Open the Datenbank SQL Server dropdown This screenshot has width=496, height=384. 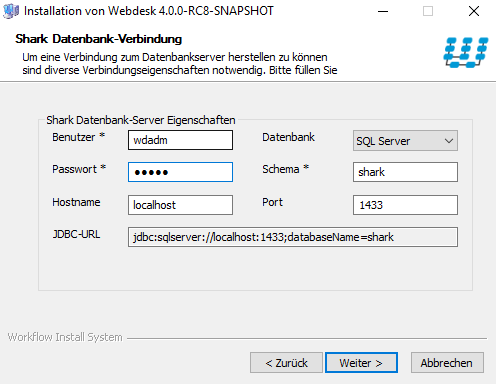coord(405,141)
